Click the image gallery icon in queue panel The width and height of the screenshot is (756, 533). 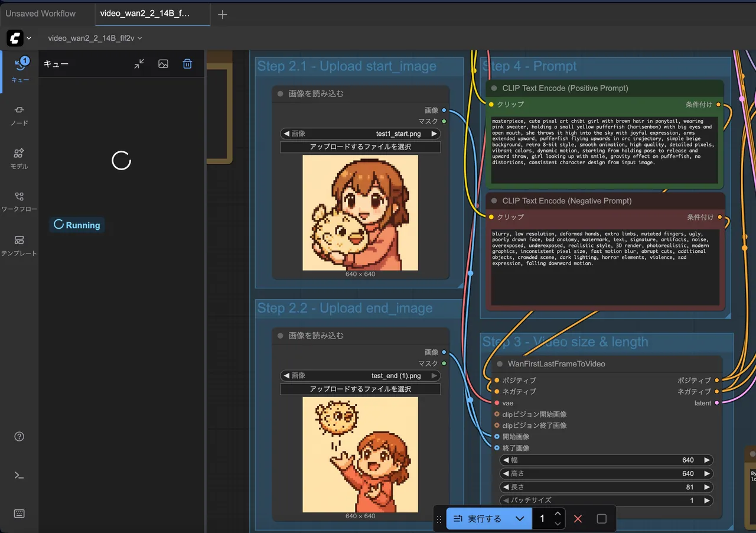[x=164, y=64]
